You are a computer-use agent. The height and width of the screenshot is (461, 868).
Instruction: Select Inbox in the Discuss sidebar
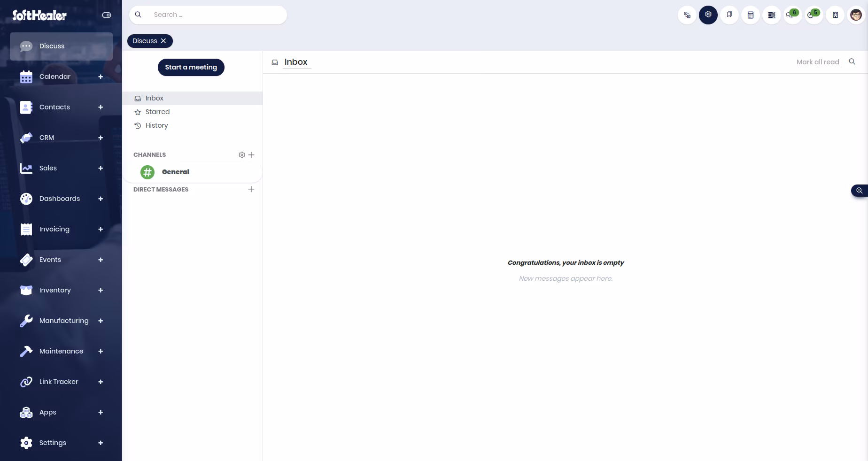pos(193,98)
